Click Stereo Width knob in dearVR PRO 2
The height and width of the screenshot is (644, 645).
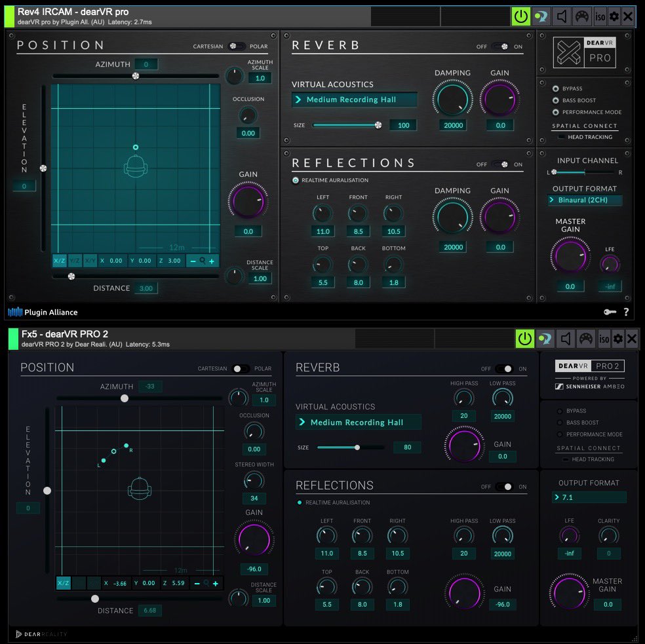tap(254, 481)
